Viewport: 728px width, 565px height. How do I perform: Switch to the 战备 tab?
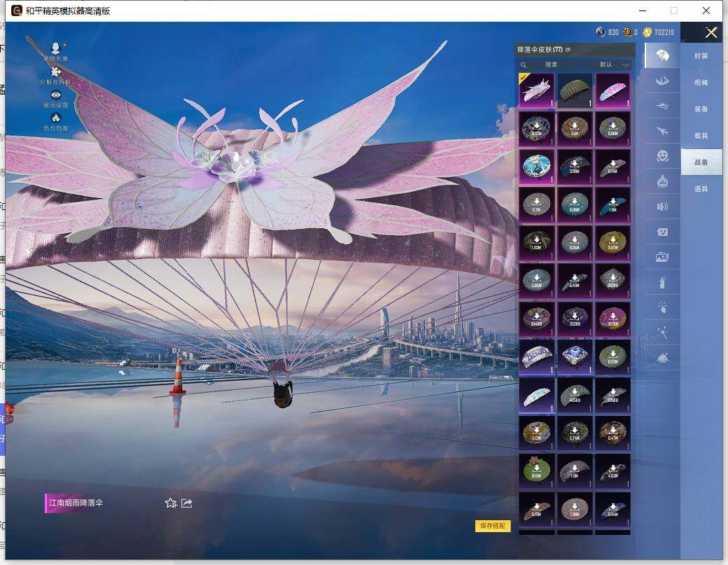point(701,162)
